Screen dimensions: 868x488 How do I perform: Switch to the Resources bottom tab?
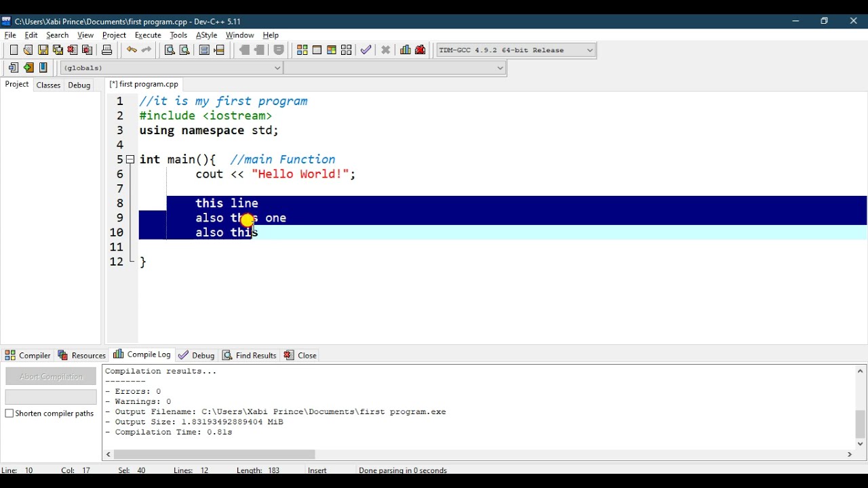tap(82, 355)
